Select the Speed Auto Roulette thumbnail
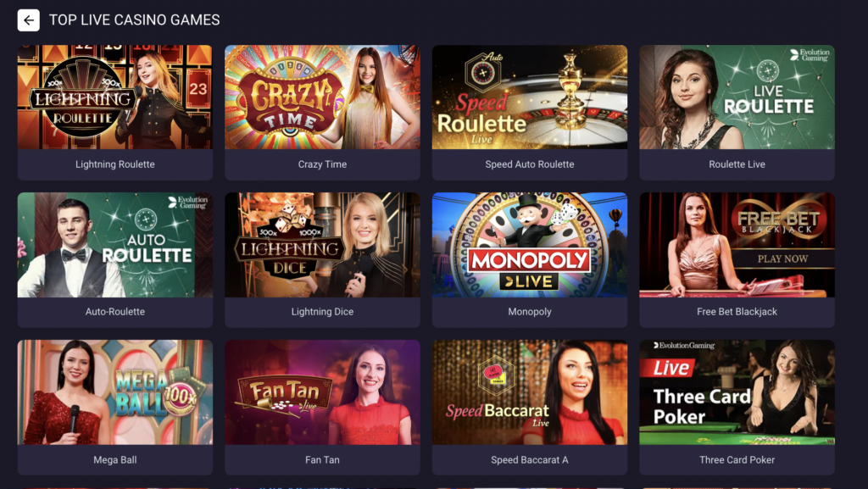 coord(530,97)
